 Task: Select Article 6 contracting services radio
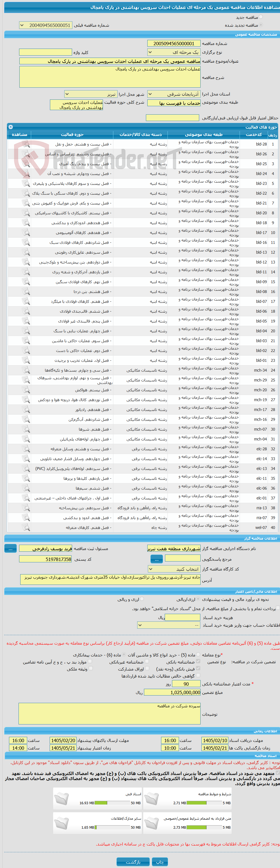(x=124, y=655)
